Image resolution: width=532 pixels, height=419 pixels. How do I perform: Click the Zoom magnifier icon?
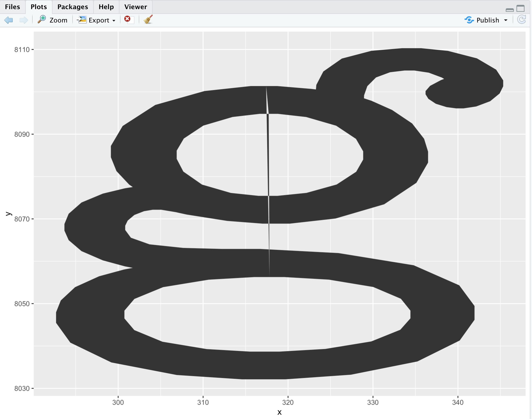coord(42,20)
